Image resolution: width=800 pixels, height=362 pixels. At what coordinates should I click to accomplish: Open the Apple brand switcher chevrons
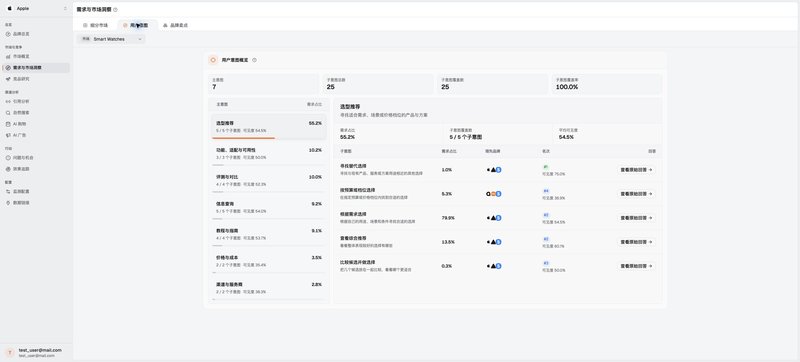(x=65, y=9)
